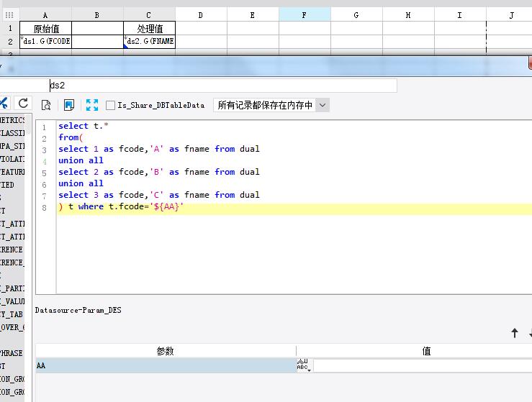Click the value field for parameter AA

coord(423,365)
